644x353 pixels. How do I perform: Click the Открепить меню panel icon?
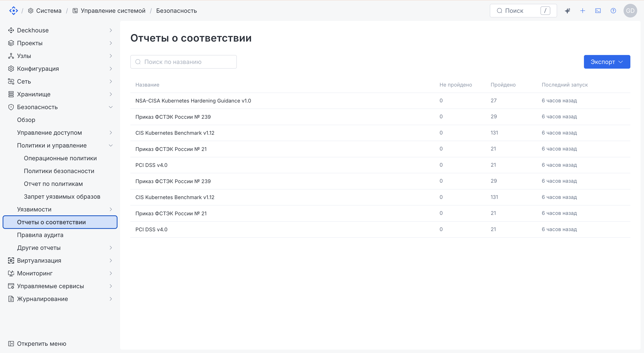(11, 343)
